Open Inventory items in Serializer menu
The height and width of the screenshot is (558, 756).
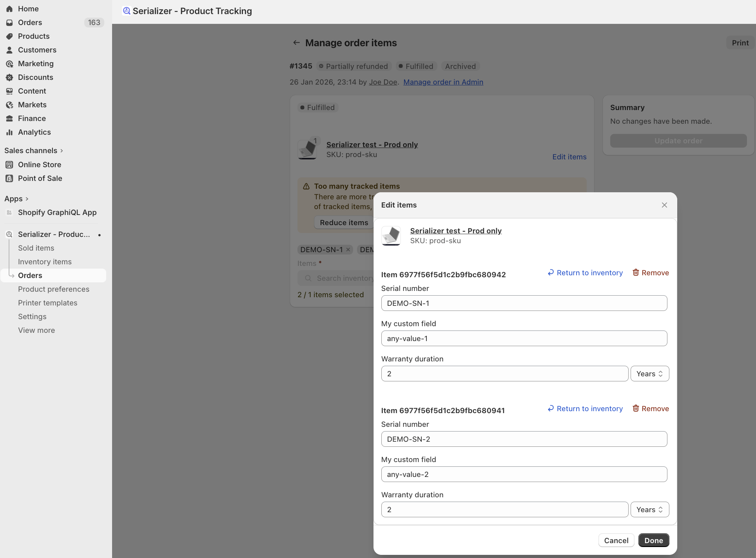[45, 262]
